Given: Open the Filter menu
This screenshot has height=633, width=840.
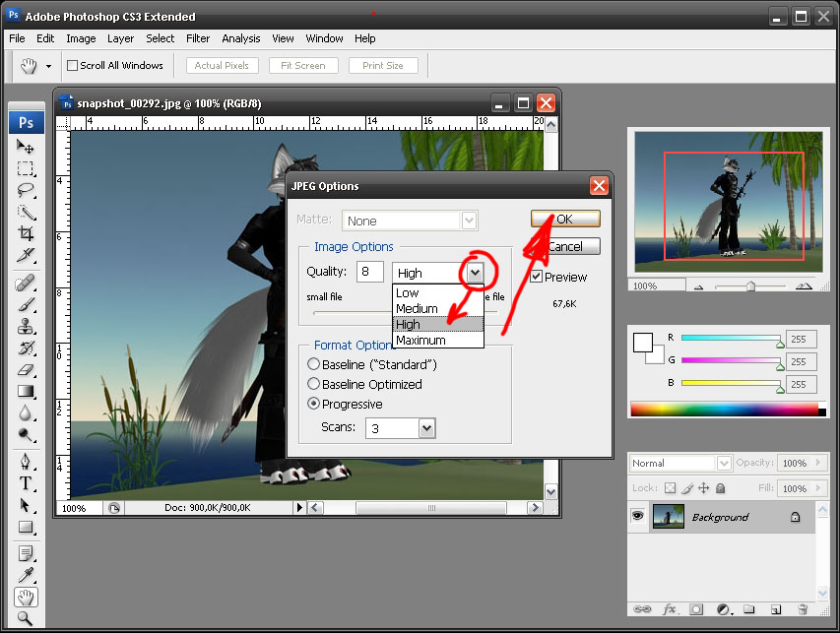Looking at the screenshot, I should pos(198,38).
